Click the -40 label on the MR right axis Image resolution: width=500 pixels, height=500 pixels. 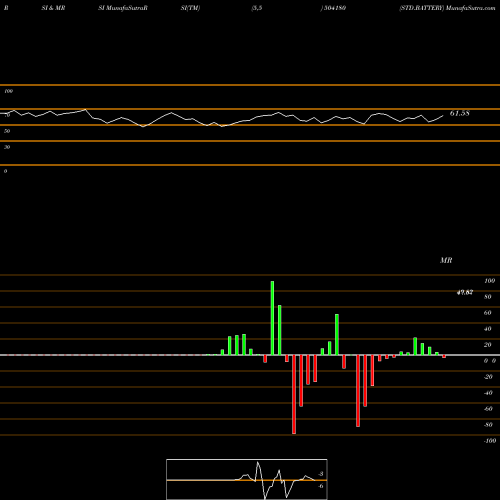[x=488, y=393]
